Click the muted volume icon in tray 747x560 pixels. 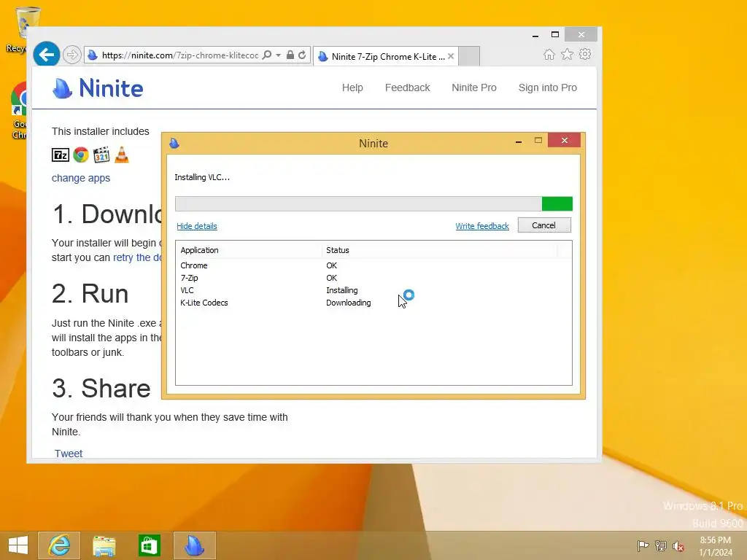(678, 546)
